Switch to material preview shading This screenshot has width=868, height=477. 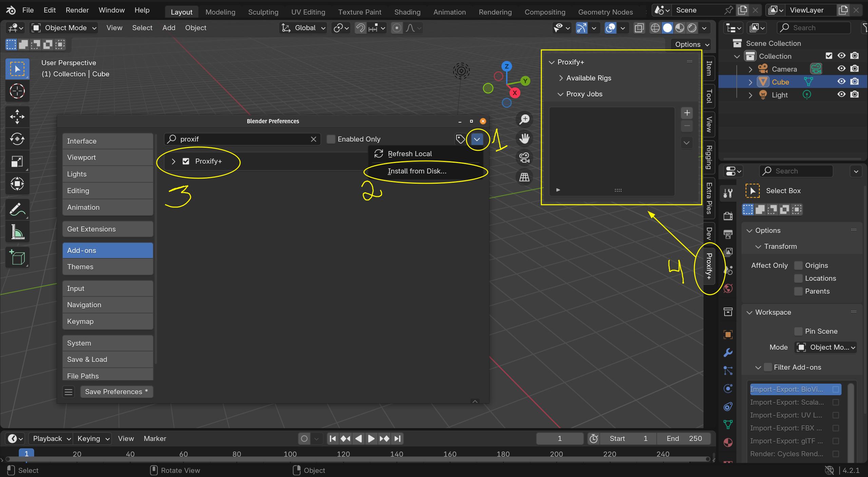click(x=680, y=28)
